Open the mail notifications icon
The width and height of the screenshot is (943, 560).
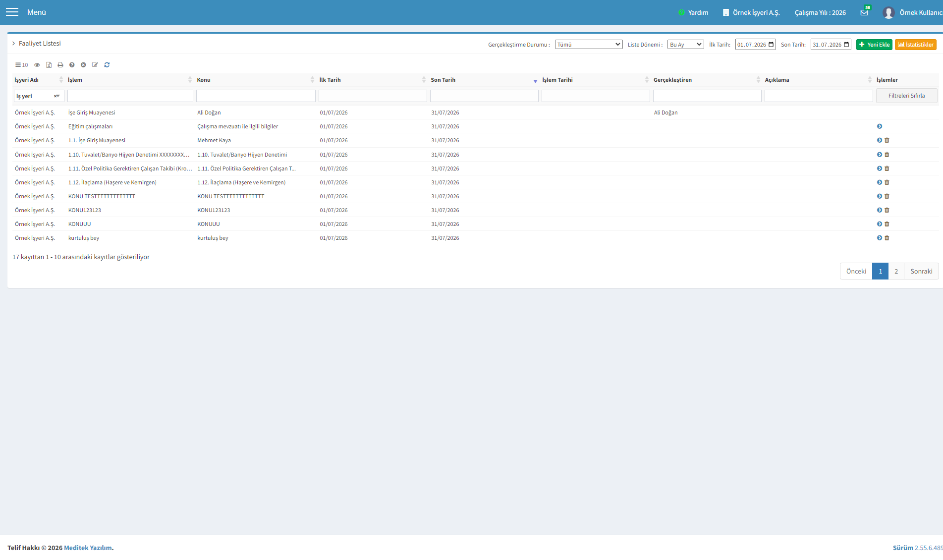[865, 12]
